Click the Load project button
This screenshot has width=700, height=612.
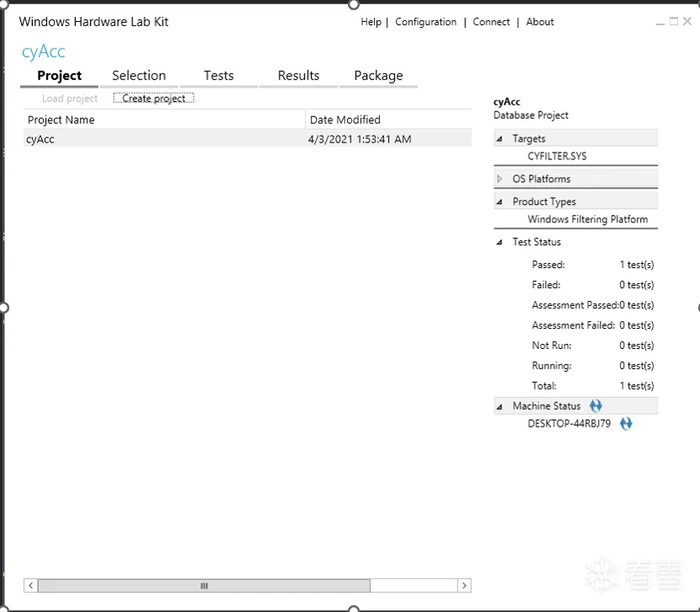(70, 99)
